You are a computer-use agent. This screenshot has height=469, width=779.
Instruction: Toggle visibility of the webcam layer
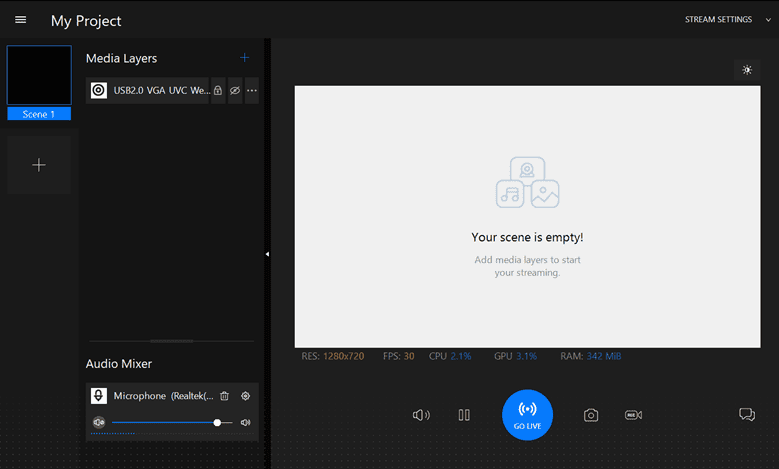point(235,90)
